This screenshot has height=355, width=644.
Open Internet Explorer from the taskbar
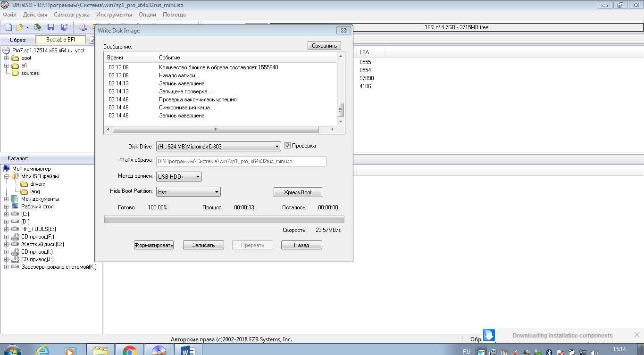tap(42, 350)
